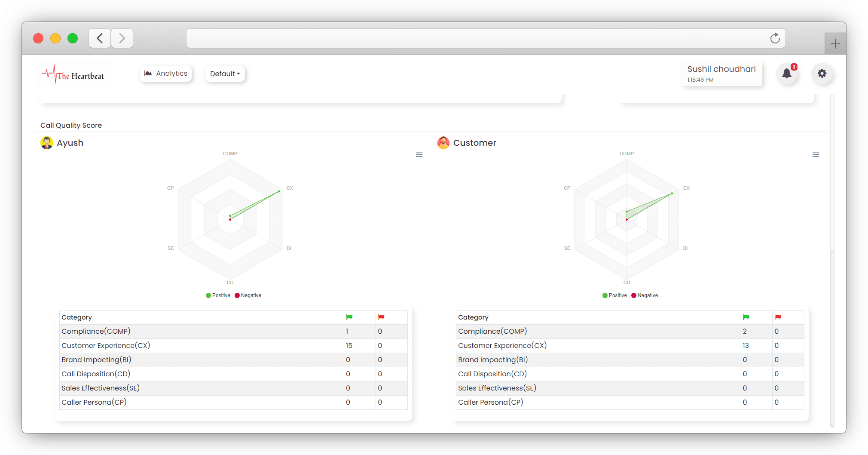Image resolution: width=868 pixels, height=455 pixels.
Task: Click the Ayush avatar icon
Action: (47, 142)
